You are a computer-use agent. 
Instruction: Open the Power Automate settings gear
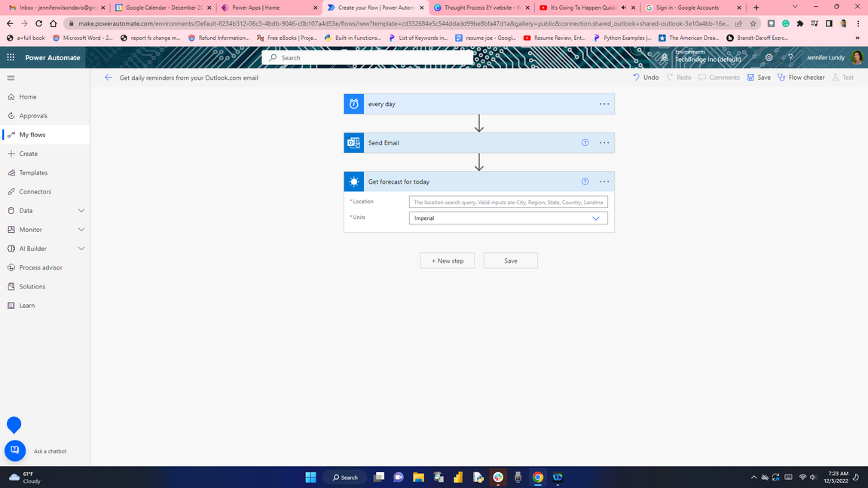[x=769, y=57]
